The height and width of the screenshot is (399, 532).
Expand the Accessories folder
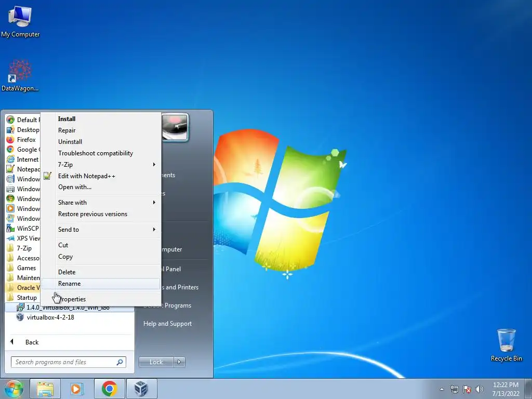(23, 258)
